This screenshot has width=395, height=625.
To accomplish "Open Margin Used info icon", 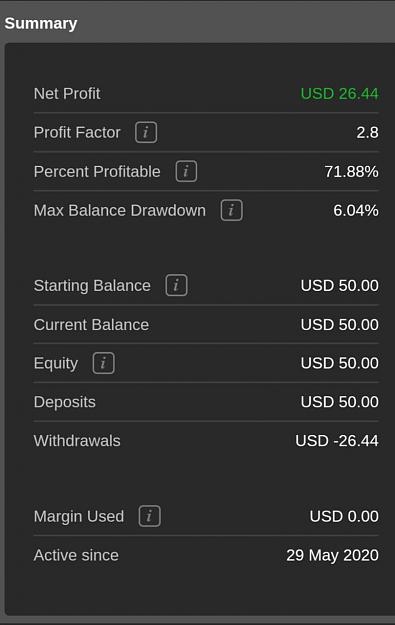I will [x=149, y=516].
